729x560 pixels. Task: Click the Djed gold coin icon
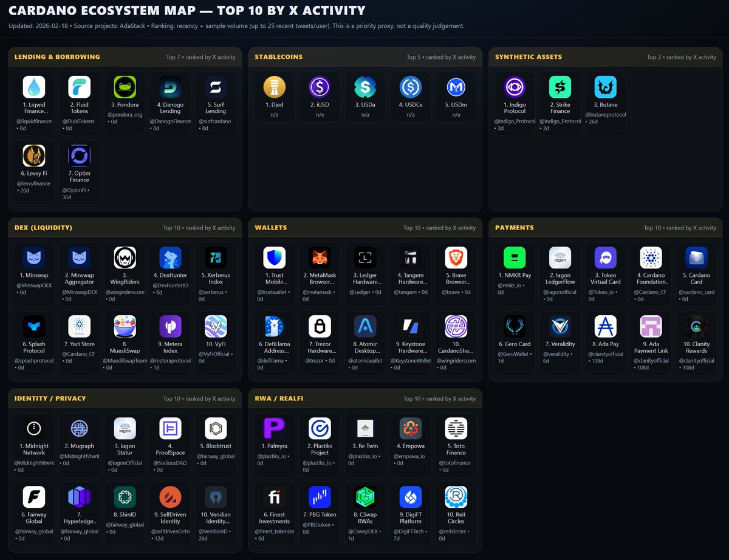tap(274, 87)
